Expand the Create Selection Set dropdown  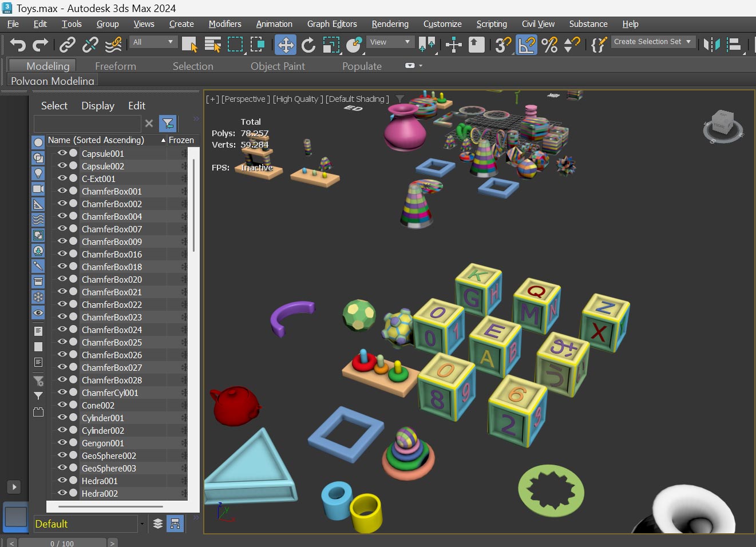[x=688, y=42]
